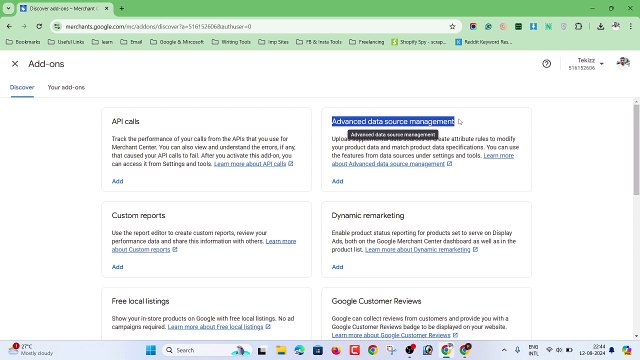Screen dimensions: 640x360
Task: Open the Chrome extensions puzzle icon
Action: pyautogui.click(x=578, y=27)
